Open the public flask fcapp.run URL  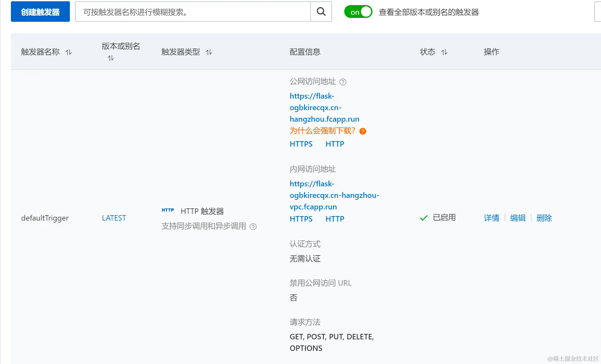click(324, 108)
